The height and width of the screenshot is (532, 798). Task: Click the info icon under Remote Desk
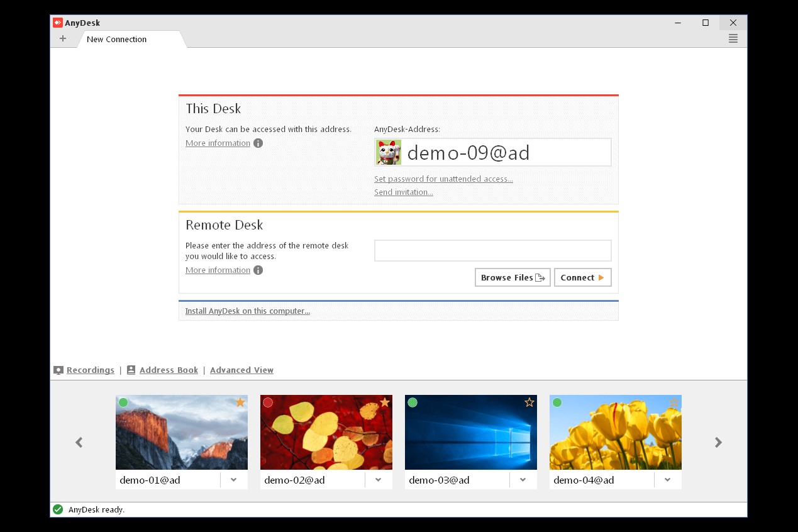click(x=258, y=270)
